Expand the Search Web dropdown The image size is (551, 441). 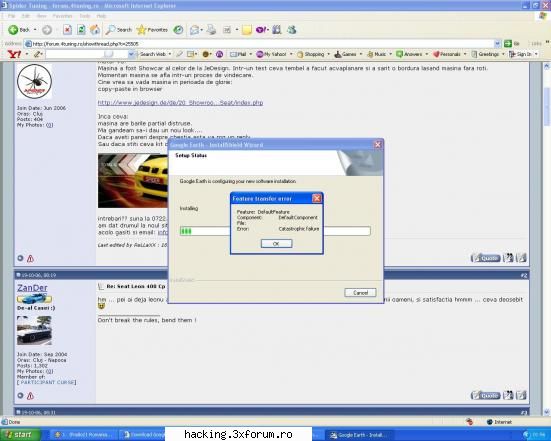(170, 54)
